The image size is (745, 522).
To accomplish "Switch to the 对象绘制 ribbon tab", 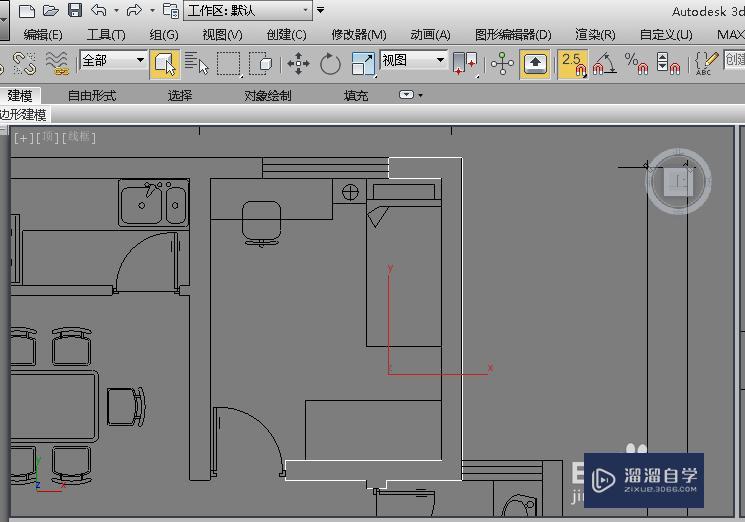I will tap(267, 96).
